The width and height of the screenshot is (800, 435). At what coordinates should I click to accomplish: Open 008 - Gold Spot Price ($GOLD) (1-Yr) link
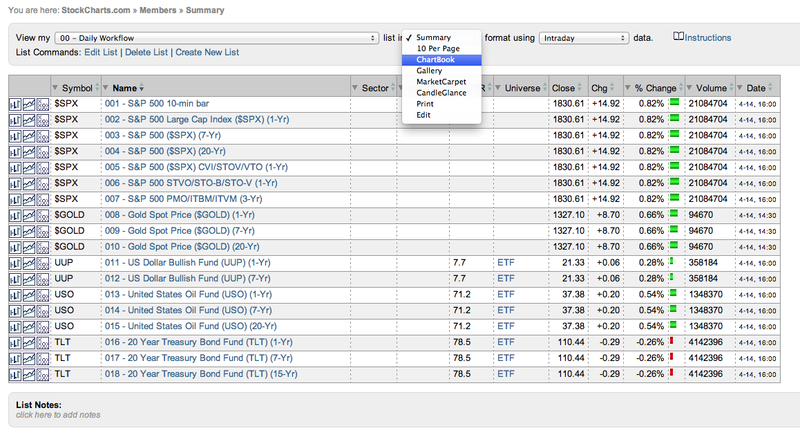point(180,215)
